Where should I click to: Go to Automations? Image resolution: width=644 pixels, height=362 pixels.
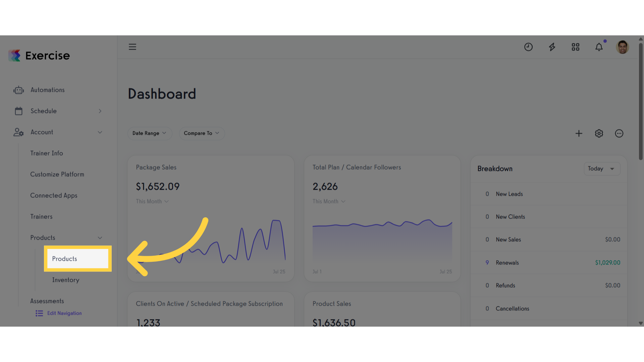point(47,90)
